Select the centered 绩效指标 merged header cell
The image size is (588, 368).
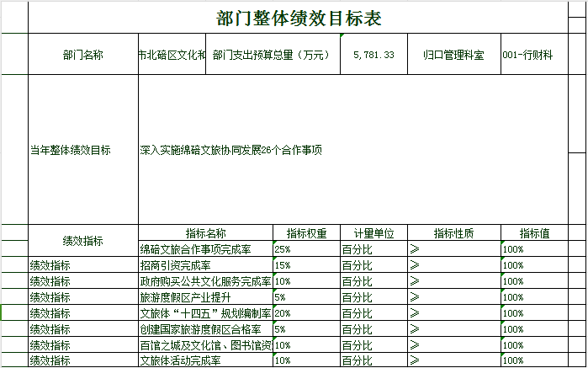[x=83, y=241]
